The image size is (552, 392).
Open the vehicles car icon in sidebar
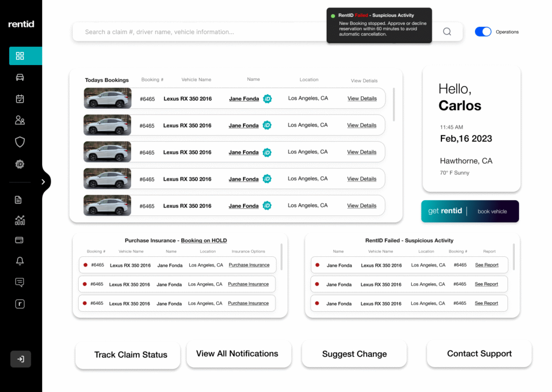point(20,78)
